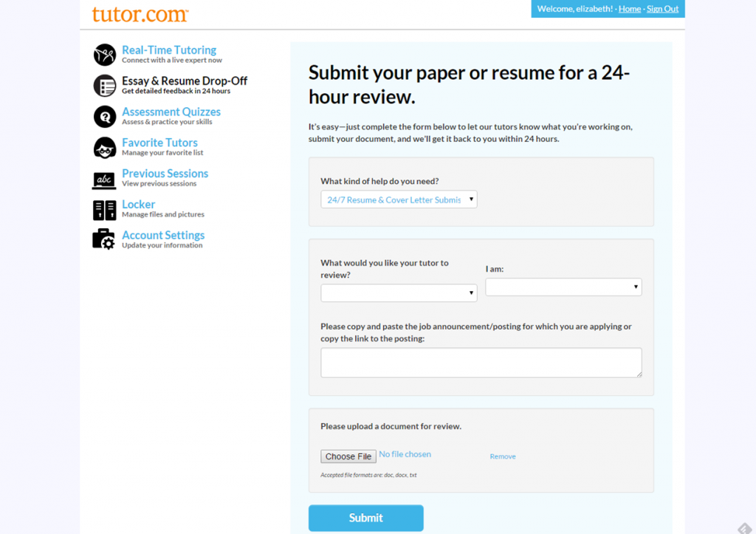This screenshot has height=534, width=756.
Task: Open Real-Time Tutoring menu link
Action: [169, 50]
